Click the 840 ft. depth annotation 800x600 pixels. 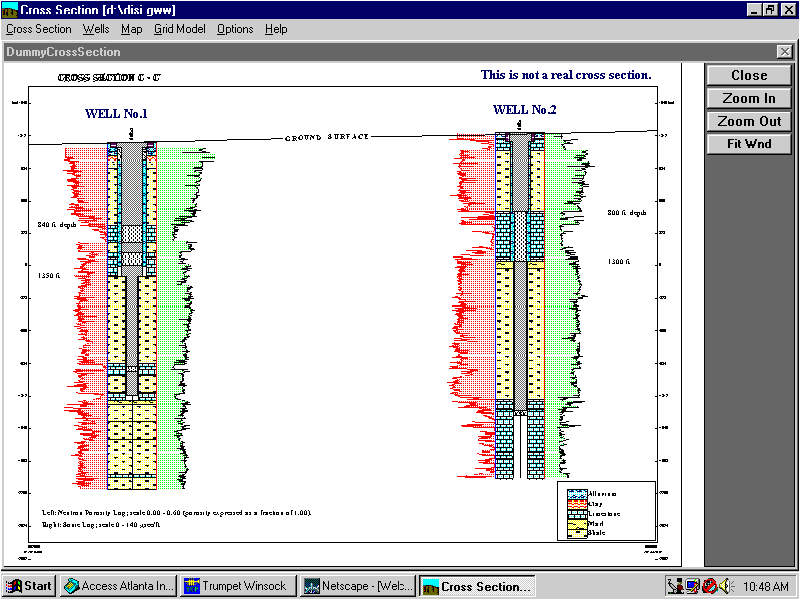point(57,224)
